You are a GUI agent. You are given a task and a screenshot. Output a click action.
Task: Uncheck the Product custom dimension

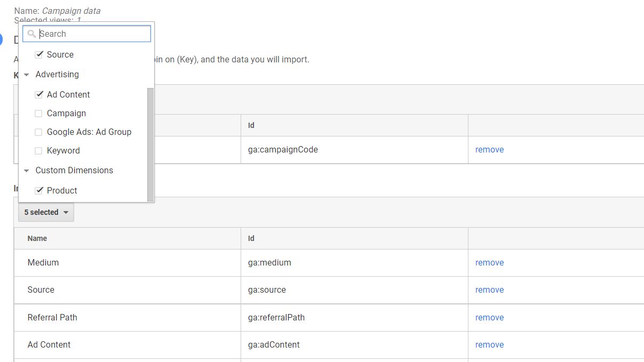39,190
